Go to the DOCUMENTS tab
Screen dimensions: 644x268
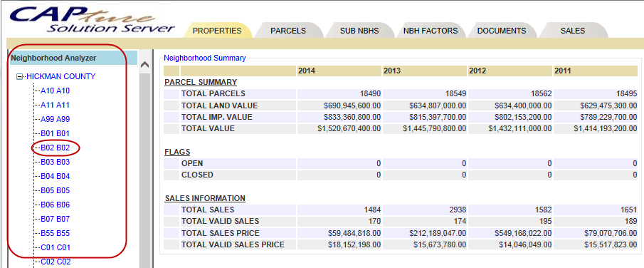coord(502,31)
